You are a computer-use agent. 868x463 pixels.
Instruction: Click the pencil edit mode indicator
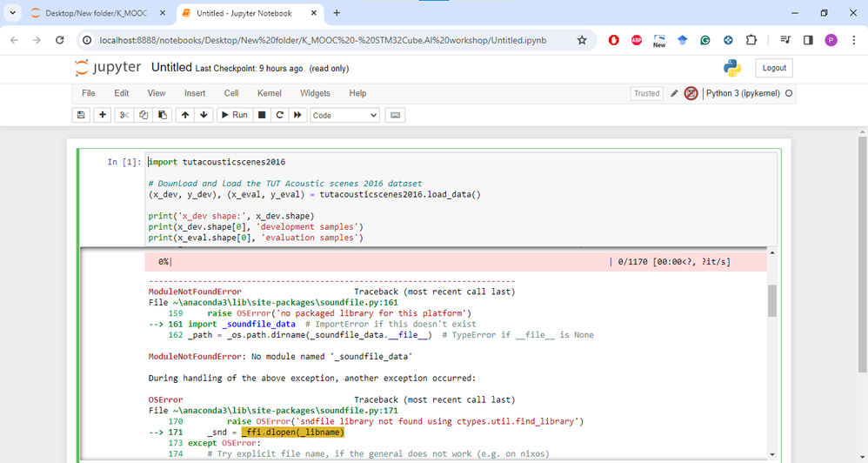coord(674,93)
